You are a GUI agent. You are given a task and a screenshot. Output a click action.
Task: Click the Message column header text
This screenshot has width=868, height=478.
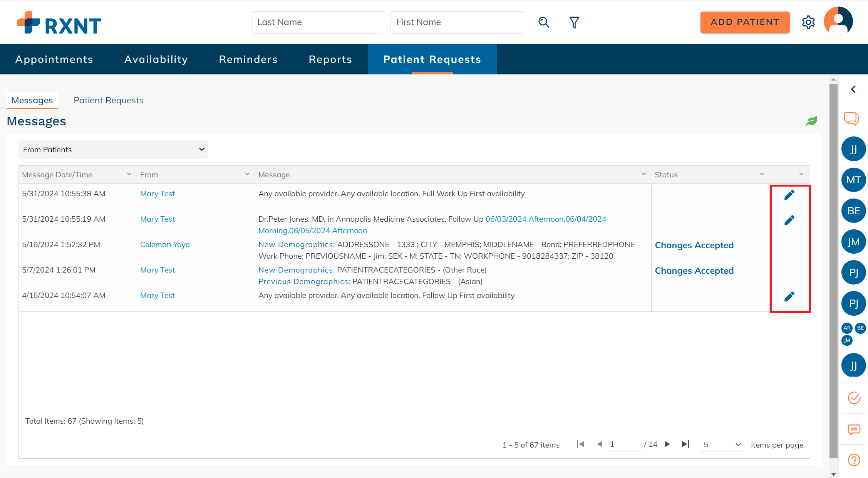point(274,175)
